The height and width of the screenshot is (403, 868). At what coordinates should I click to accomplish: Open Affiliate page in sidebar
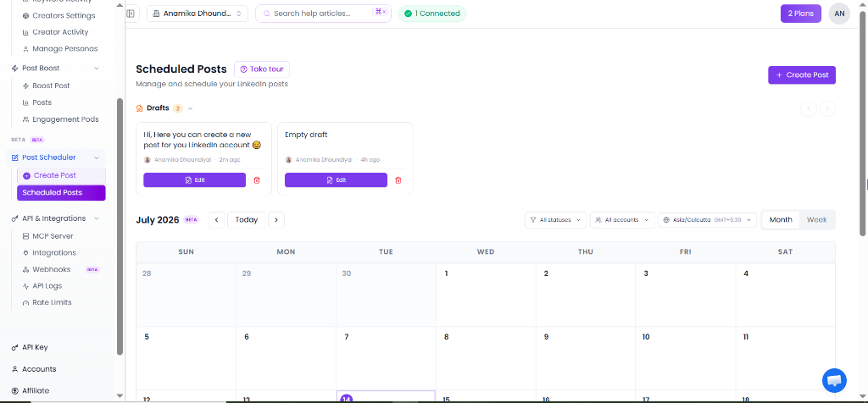tap(31, 390)
